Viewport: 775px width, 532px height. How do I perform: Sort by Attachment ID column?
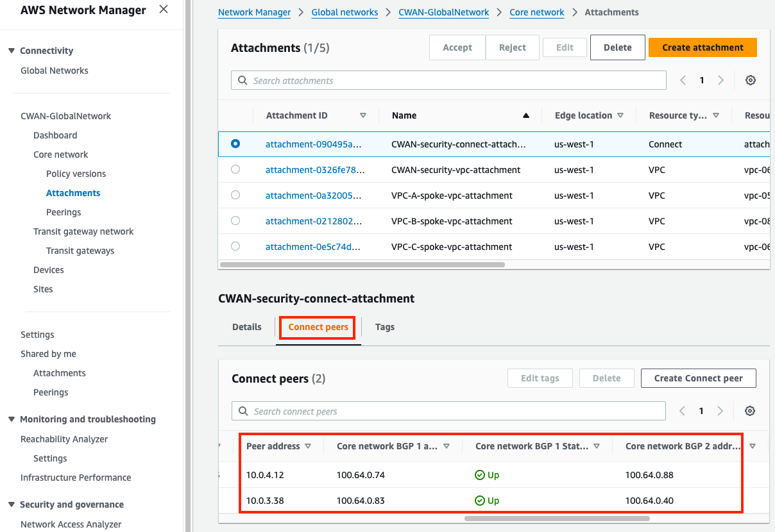[x=363, y=115]
